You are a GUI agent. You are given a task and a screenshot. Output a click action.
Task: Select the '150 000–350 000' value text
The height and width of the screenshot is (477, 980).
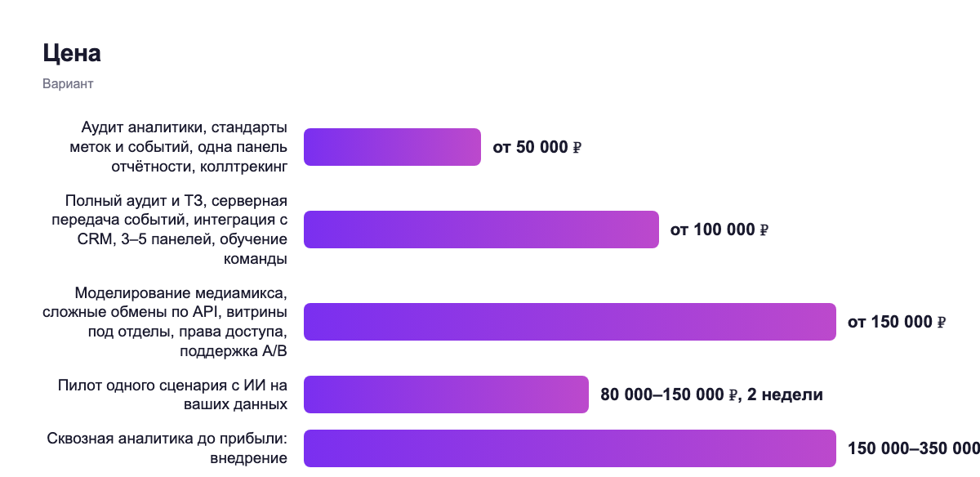pos(914,448)
